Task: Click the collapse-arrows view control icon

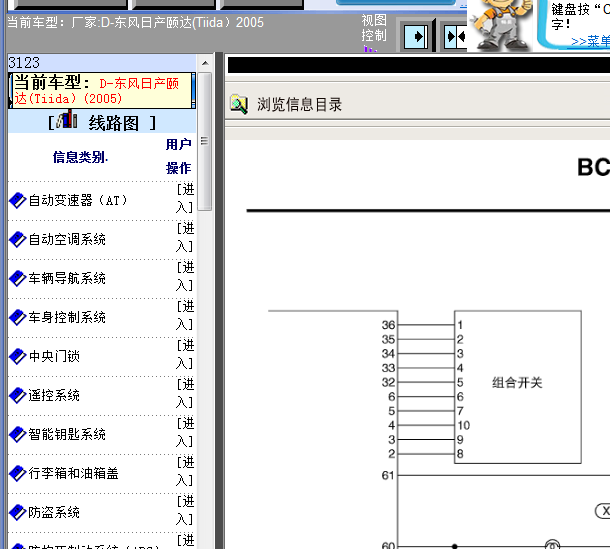Action: point(456,37)
